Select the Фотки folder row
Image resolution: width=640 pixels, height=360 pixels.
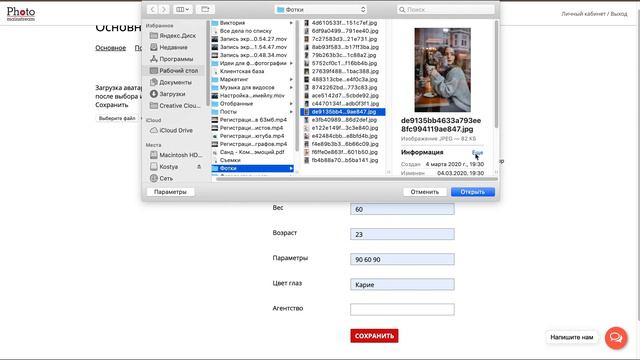pyautogui.click(x=253, y=168)
